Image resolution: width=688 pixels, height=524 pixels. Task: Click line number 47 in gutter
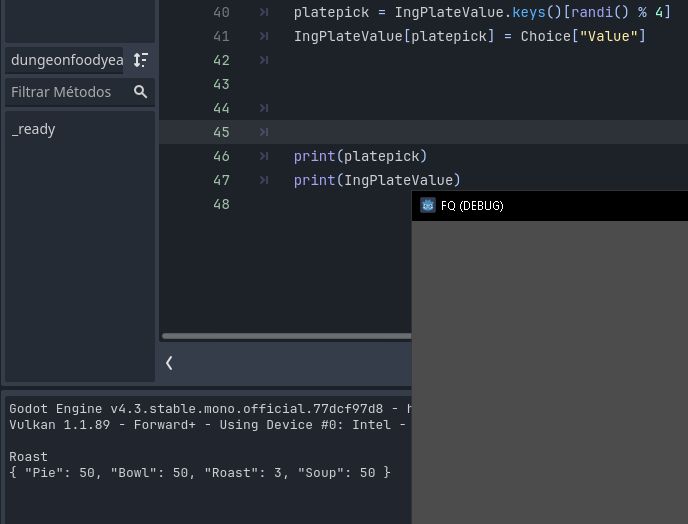(221, 180)
